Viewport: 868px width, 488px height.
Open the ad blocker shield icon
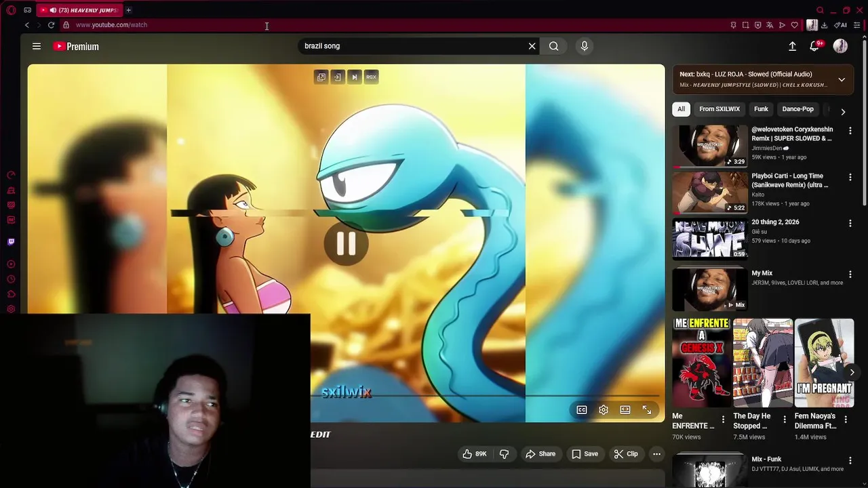click(x=757, y=25)
